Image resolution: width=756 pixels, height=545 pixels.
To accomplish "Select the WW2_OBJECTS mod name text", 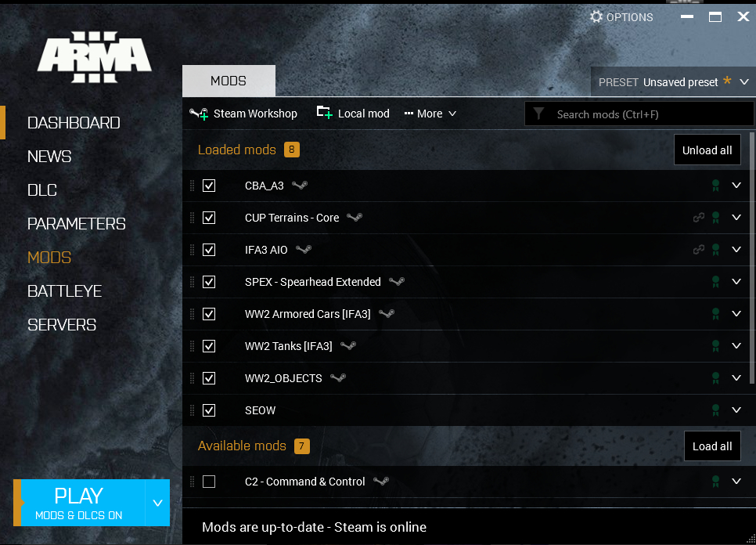I will point(283,378).
